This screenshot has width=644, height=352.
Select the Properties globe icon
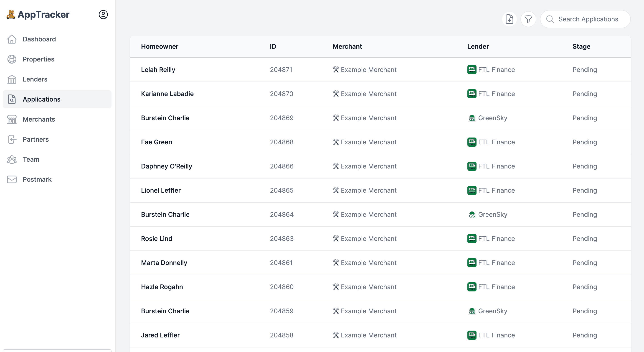pyautogui.click(x=12, y=59)
